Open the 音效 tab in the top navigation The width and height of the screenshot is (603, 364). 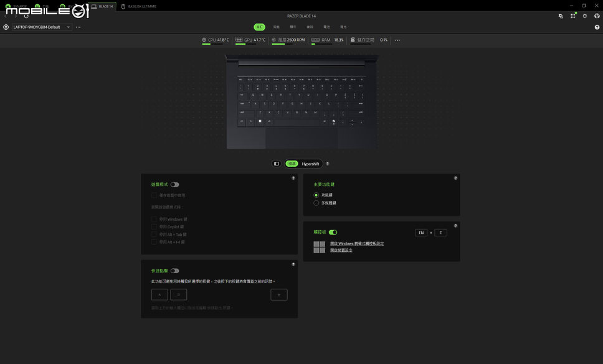tap(310, 27)
